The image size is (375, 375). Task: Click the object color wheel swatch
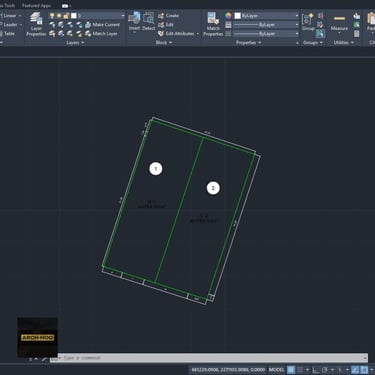(228, 16)
